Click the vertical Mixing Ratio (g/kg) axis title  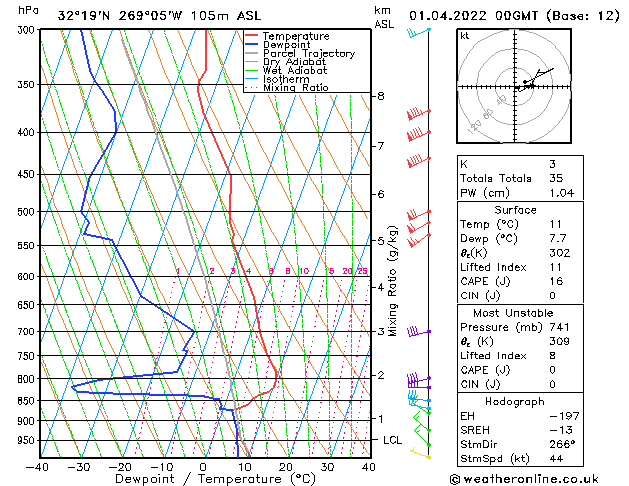click(392, 281)
